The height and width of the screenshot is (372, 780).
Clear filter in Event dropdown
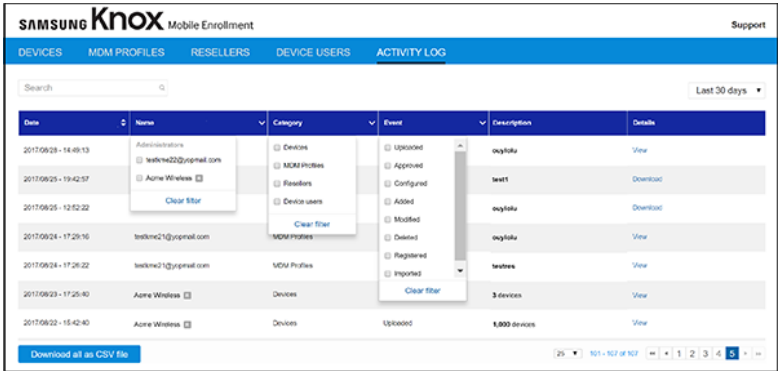point(422,291)
